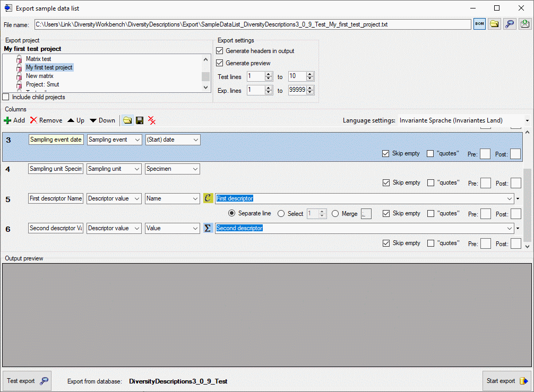Expand the Second descriptor combo box

click(x=510, y=228)
